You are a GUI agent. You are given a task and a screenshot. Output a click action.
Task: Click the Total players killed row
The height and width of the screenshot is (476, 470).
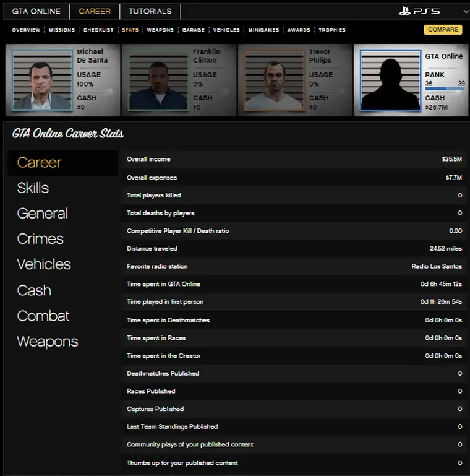pos(294,195)
